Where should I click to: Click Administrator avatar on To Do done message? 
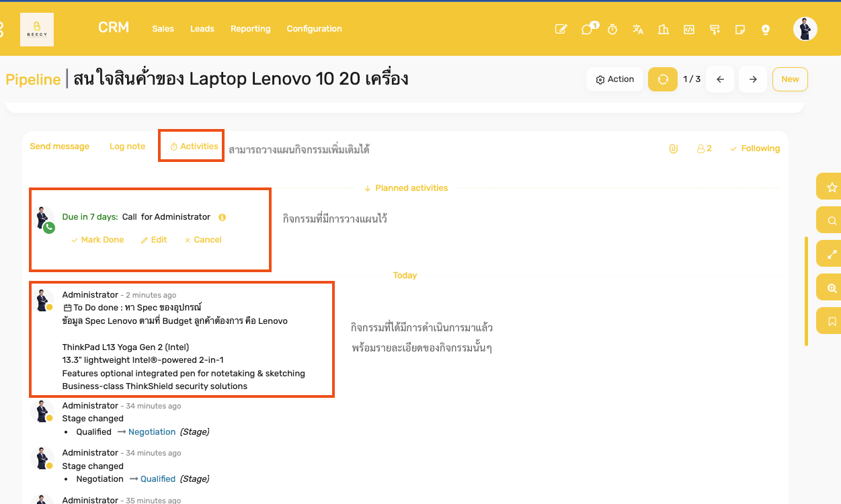pos(43,300)
